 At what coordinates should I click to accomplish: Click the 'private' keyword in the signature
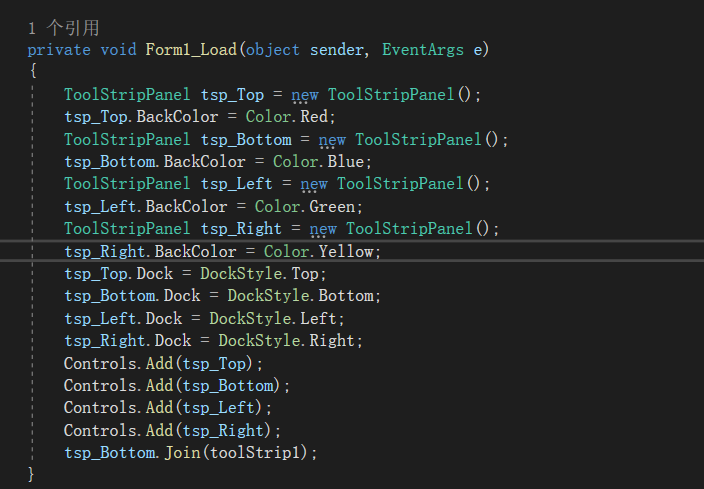click(x=59, y=49)
